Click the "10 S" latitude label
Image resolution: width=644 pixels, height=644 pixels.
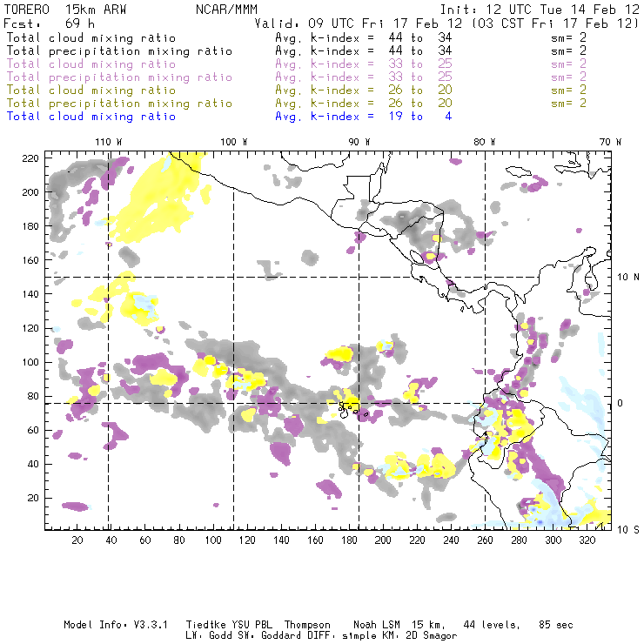[628, 530]
